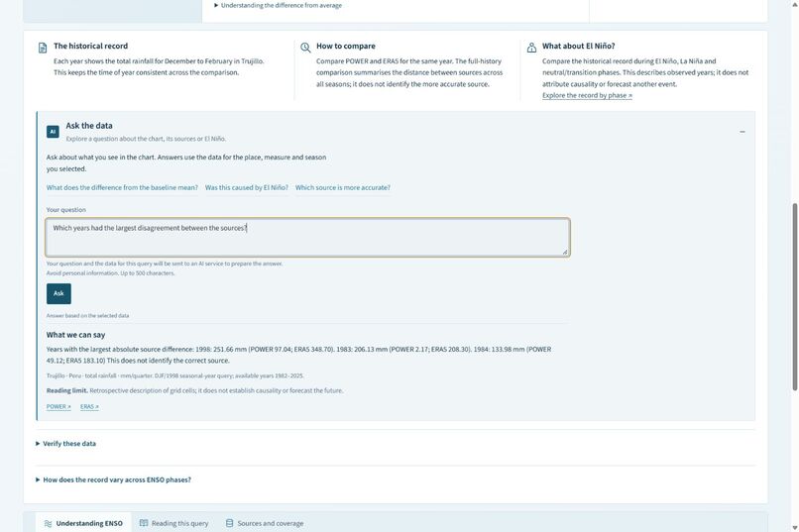The height and width of the screenshot is (532, 799).
Task: Click the Reading this query icon
Action: [144, 523]
